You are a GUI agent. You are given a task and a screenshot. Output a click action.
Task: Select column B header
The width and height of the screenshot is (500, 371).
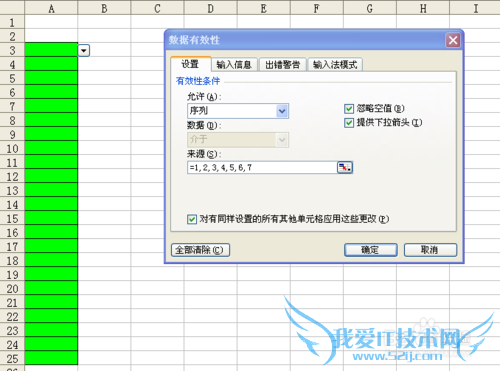pyautogui.click(x=104, y=8)
